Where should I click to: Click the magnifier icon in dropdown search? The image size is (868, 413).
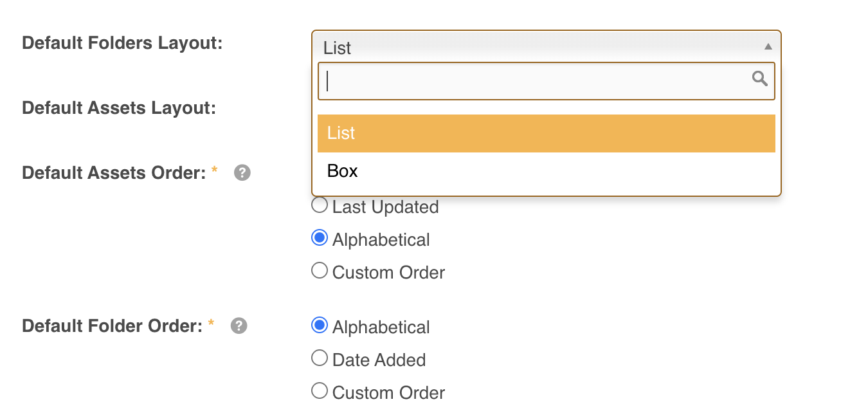click(x=760, y=78)
